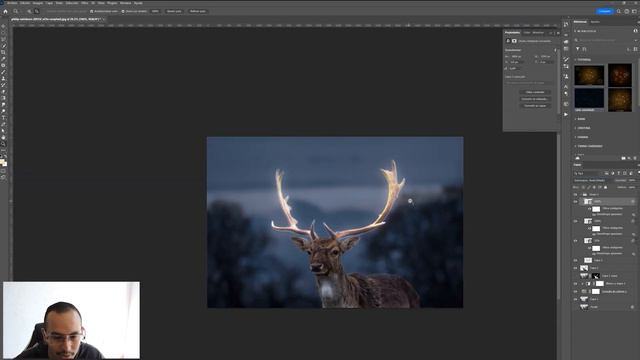This screenshot has height=360, width=640.
Task: Select the Eyedropper tool
Action: [x=4, y=59]
